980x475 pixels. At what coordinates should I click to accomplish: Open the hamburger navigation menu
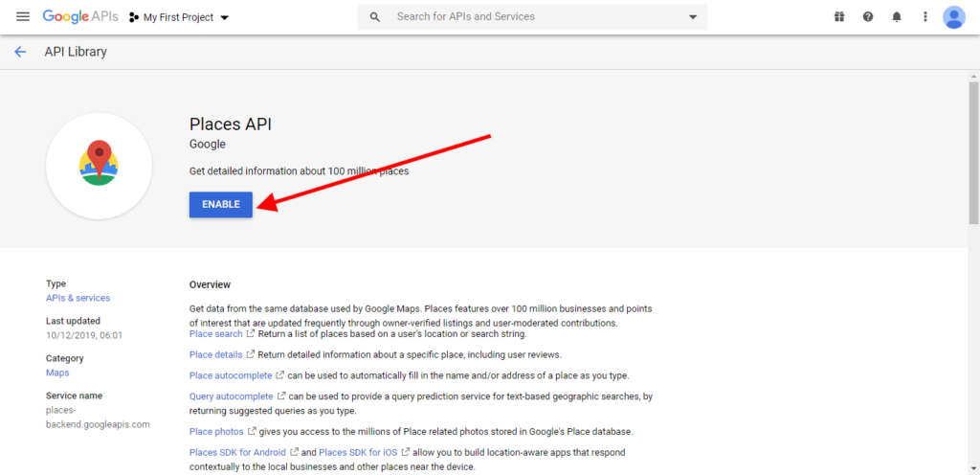(23, 17)
